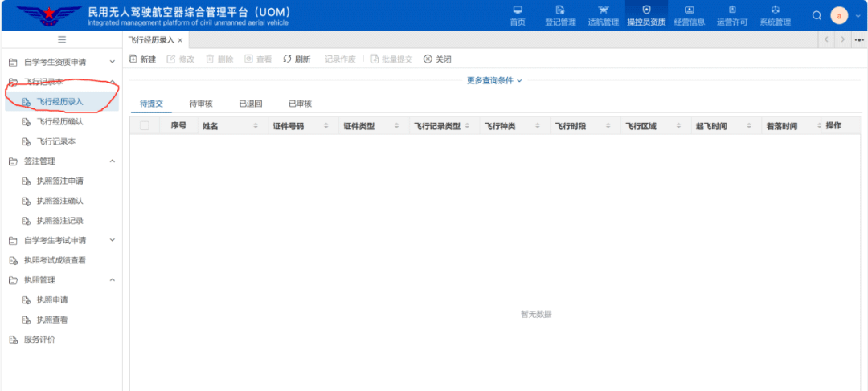Sort the table by 起飞时间 column

749,126
